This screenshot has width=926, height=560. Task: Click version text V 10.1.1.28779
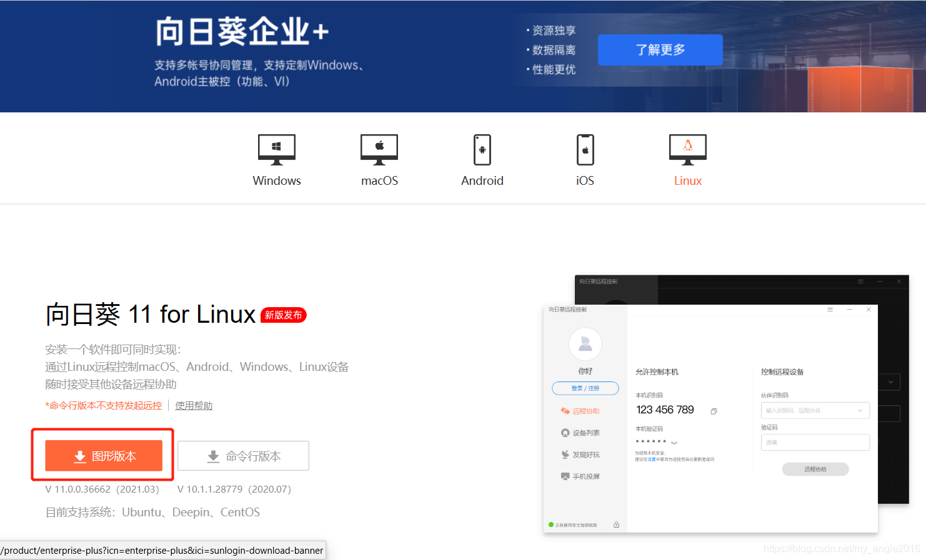pyautogui.click(x=234, y=489)
